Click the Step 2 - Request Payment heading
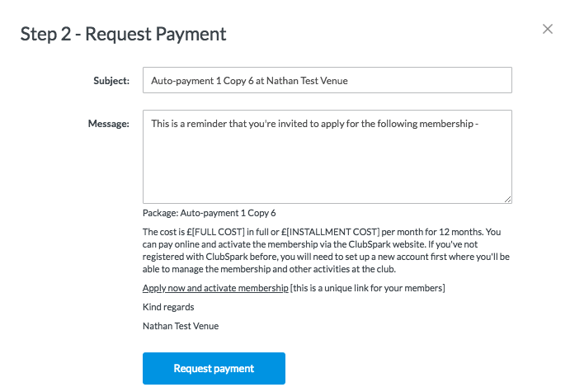The height and width of the screenshot is (392, 570). [123, 34]
